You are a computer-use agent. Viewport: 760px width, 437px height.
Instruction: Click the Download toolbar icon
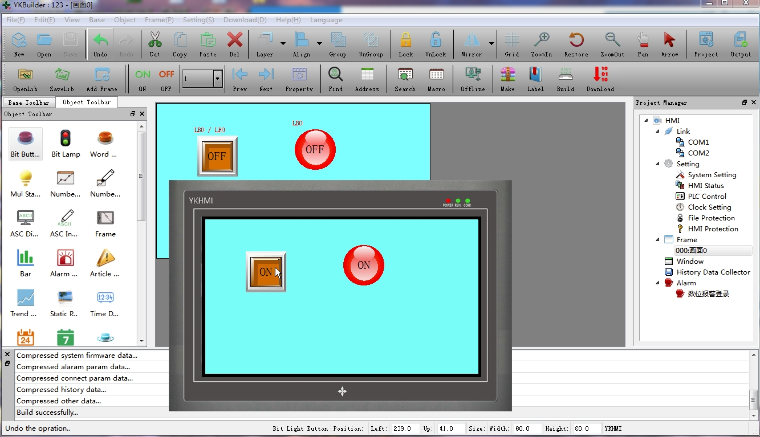click(600, 78)
